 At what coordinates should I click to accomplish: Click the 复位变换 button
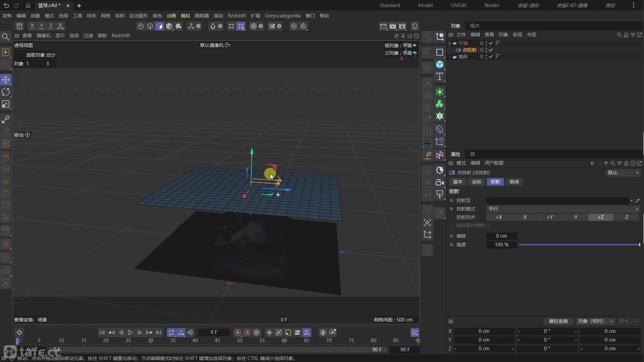tap(558, 321)
